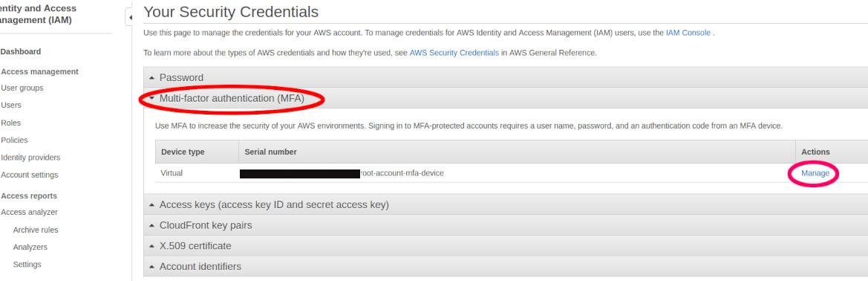The height and width of the screenshot is (281, 868).
Task: Open Identity providers
Action: (30, 158)
